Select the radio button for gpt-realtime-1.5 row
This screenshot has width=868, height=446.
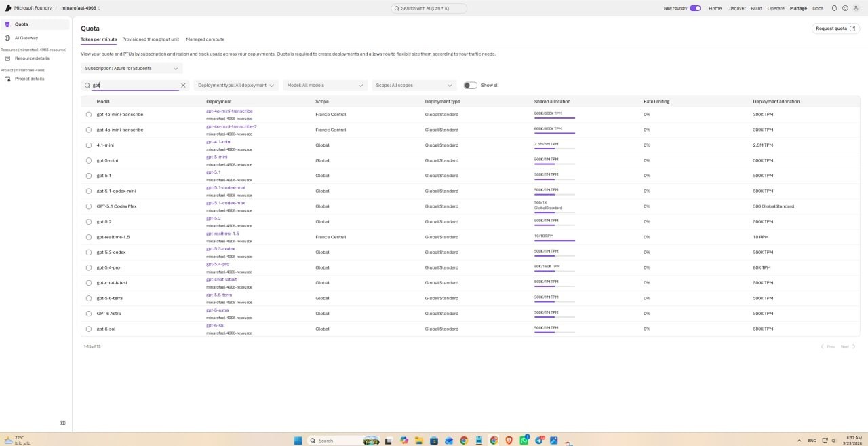(x=89, y=237)
